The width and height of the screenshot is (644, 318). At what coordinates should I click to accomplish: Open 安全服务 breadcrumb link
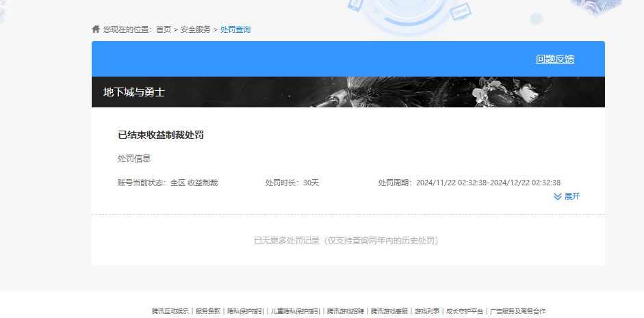tap(196, 29)
